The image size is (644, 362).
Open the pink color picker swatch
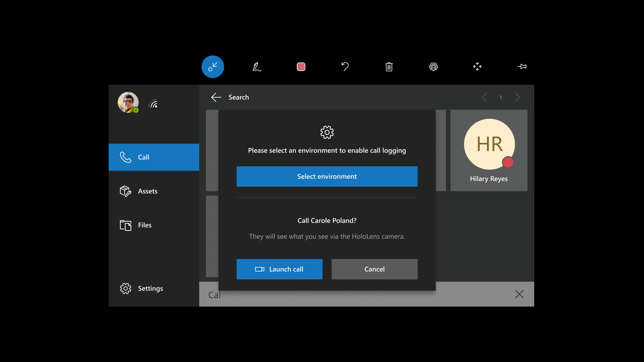301,67
